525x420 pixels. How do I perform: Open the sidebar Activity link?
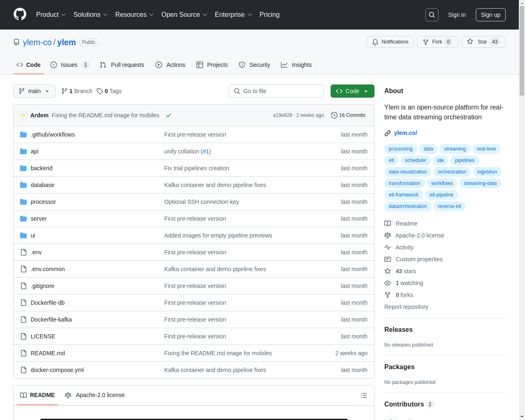pos(399,247)
